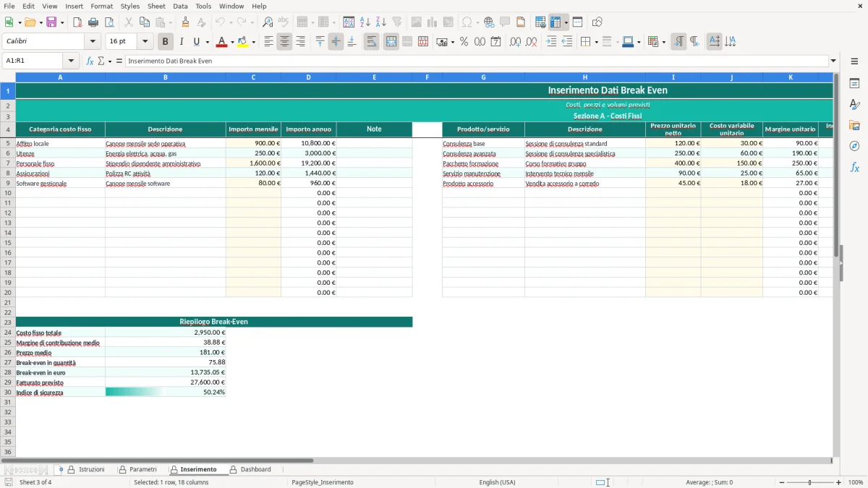Format as percent
The height and width of the screenshot is (488, 868).
[x=464, y=42]
